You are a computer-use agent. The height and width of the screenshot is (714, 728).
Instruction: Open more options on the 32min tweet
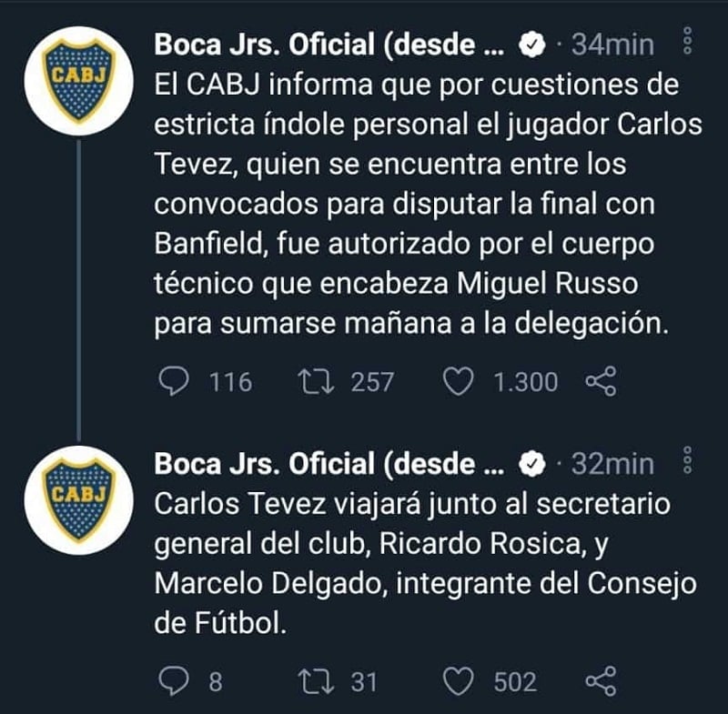(x=688, y=464)
